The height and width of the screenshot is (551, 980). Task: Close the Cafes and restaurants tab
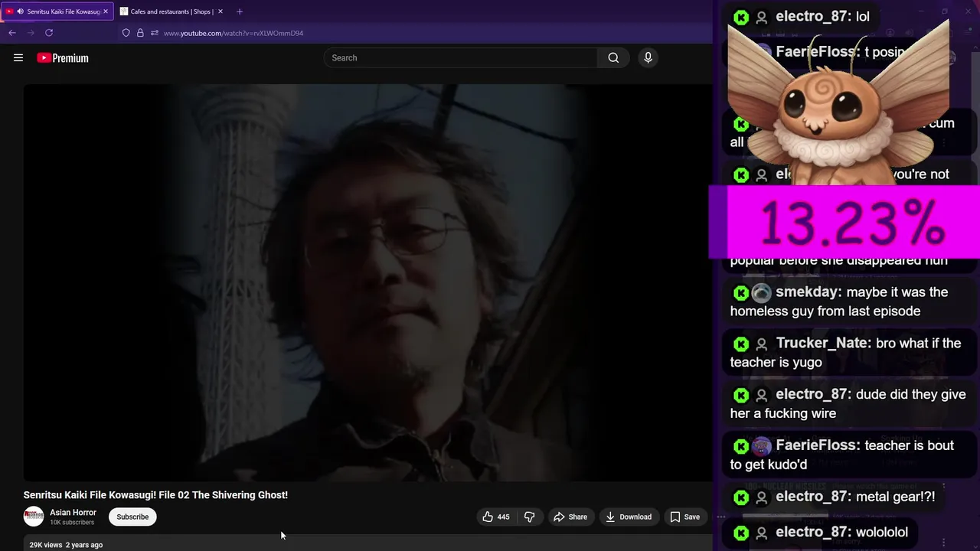click(220, 11)
